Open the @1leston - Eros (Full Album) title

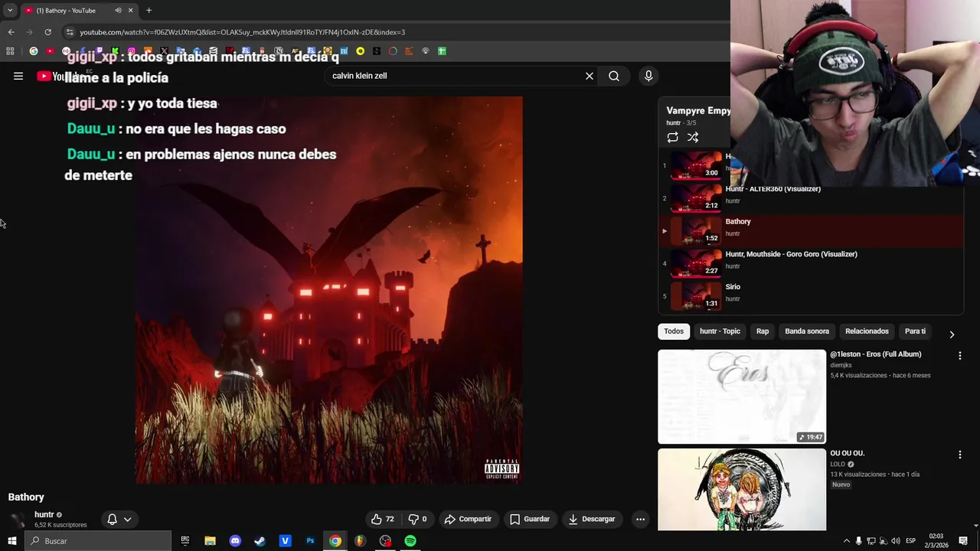pyautogui.click(x=875, y=354)
